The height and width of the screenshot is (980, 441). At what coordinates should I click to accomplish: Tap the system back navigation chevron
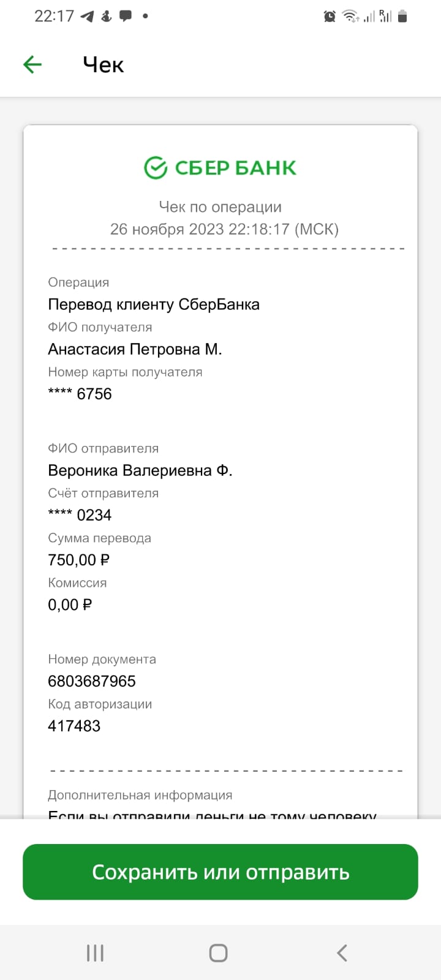pyautogui.click(x=342, y=953)
